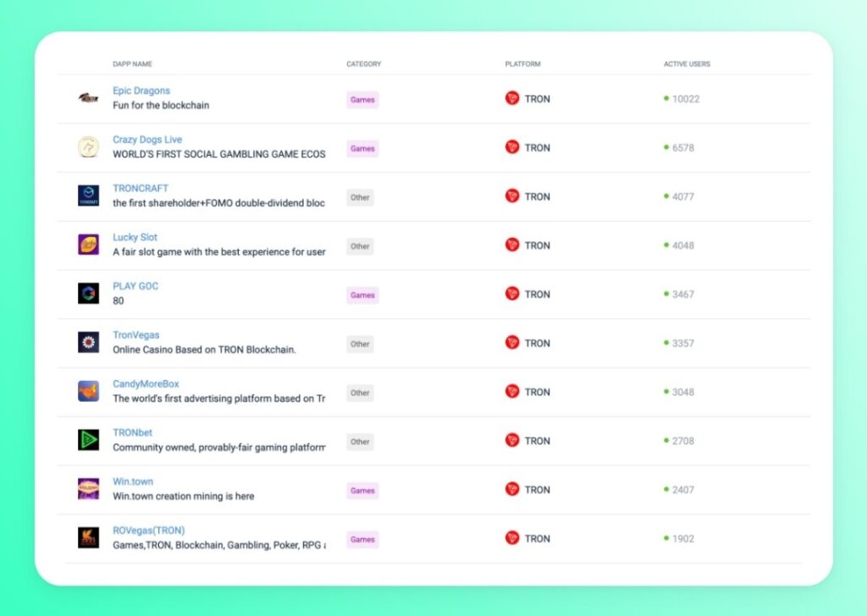This screenshot has height=616, width=867.
Task: Click TRON platform icon in TRONbet row
Action: coord(512,440)
